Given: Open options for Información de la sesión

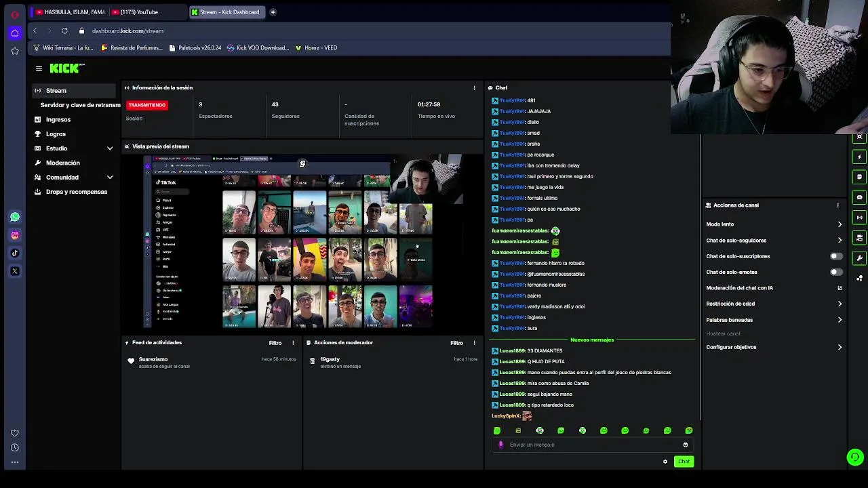Looking at the screenshot, I should tap(474, 87).
